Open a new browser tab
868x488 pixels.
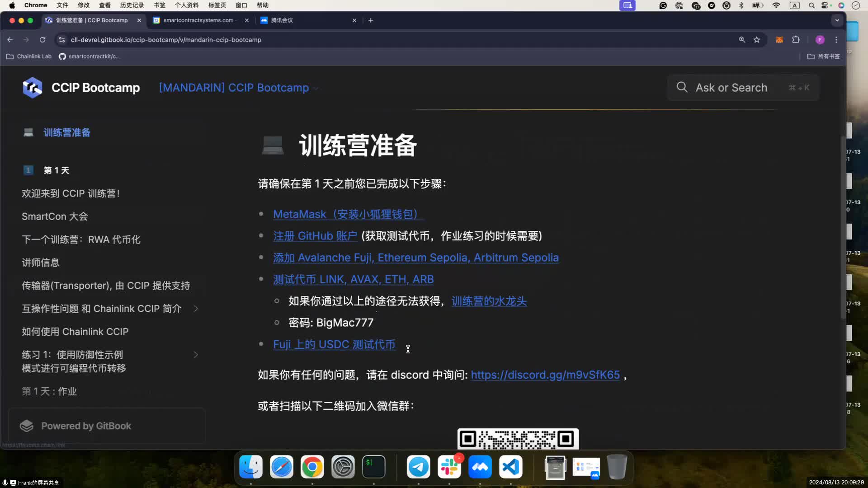(x=371, y=20)
